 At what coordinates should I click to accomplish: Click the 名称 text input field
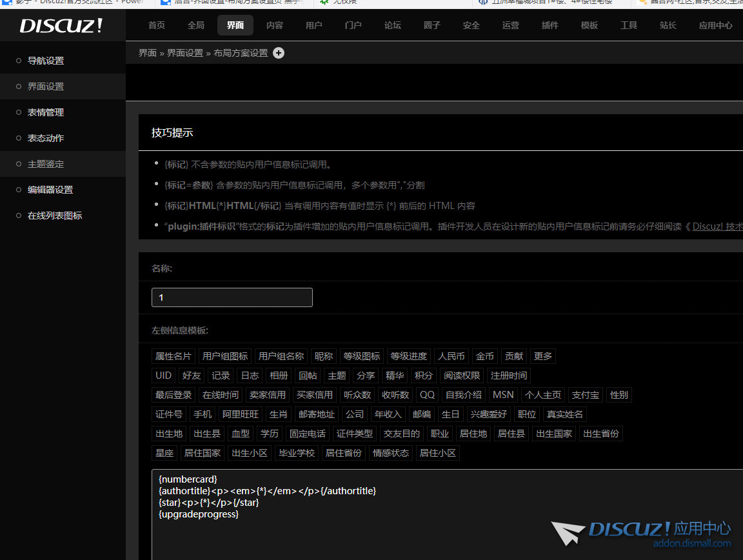pyautogui.click(x=232, y=297)
